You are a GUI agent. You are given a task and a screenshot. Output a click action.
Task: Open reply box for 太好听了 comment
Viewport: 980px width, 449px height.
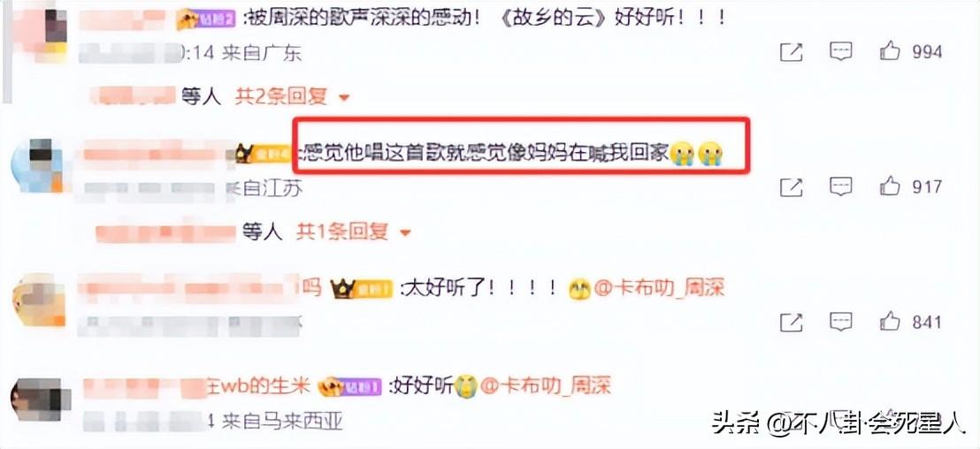point(840,322)
